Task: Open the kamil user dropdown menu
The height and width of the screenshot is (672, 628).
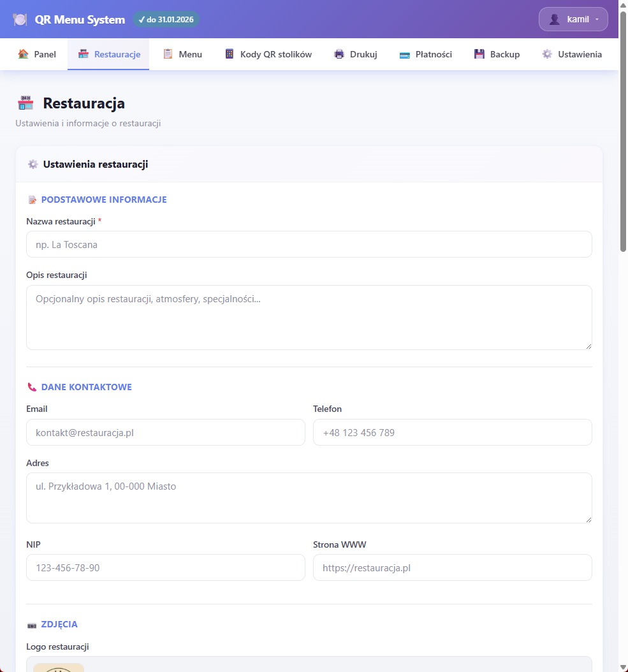Action: click(x=573, y=19)
